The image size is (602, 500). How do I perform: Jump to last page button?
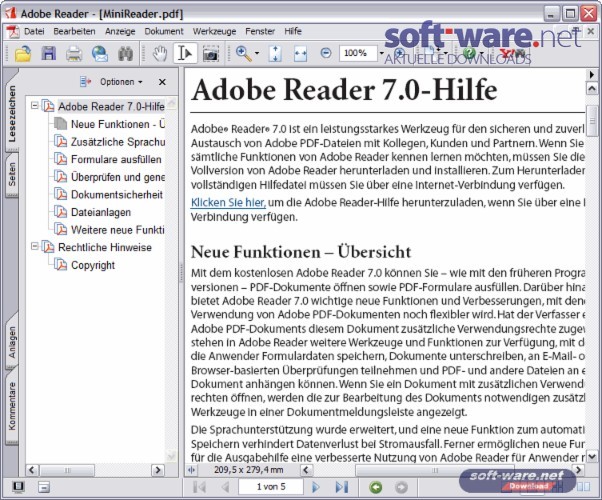coord(342,487)
